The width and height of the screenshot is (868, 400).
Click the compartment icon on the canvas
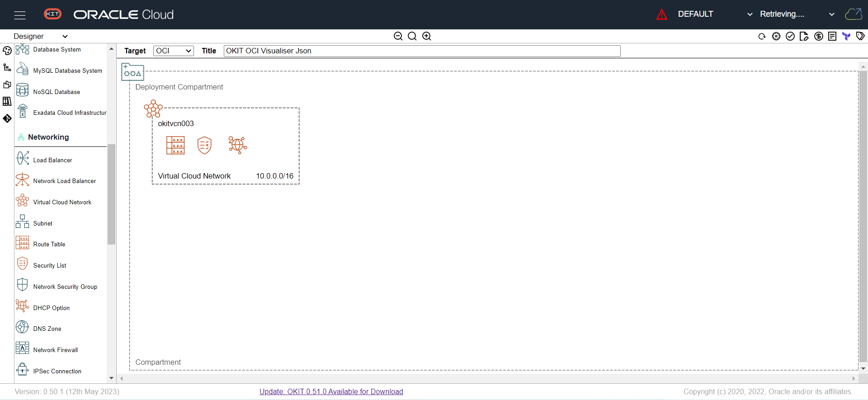click(x=132, y=72)
